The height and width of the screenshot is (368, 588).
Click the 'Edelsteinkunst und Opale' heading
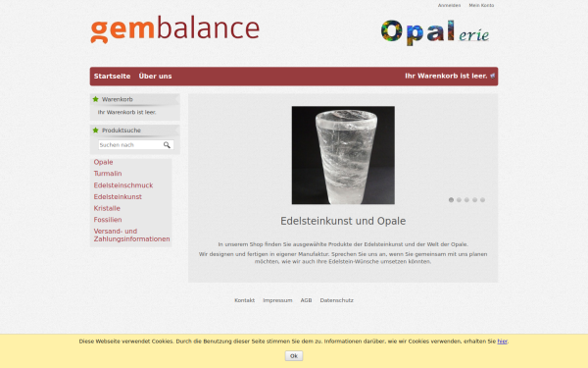click(x=343, y=221)
